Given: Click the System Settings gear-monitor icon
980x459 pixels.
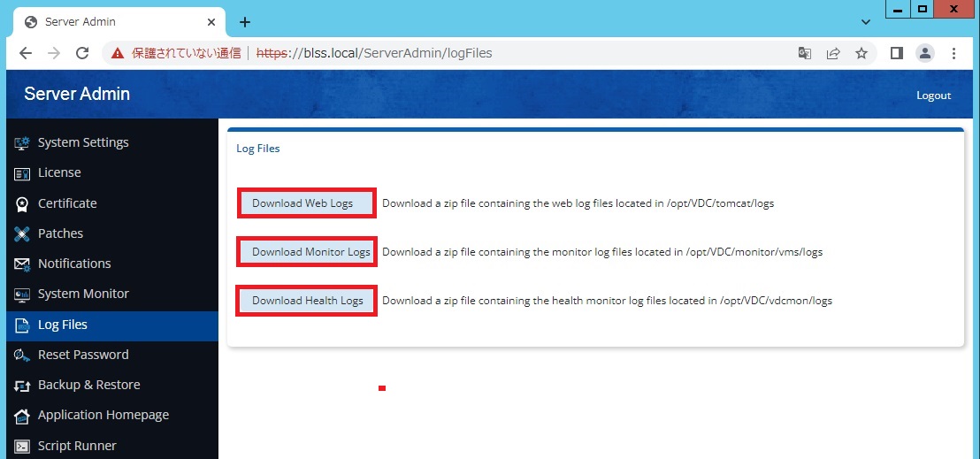Looking at the screenshot, I should tap(22, 142).
